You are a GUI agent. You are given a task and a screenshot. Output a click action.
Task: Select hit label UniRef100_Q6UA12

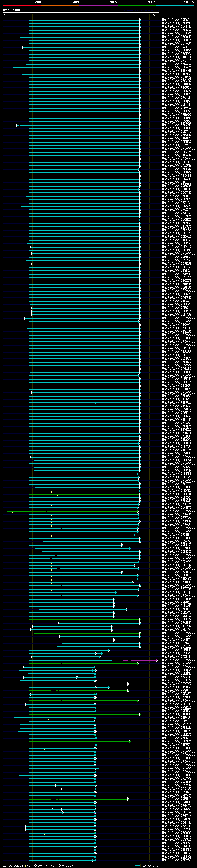177,836
